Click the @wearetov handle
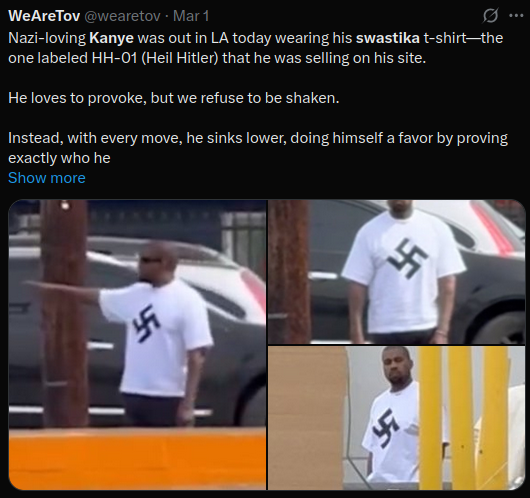Viewport: 530px width, 498px height. point(122,16)
